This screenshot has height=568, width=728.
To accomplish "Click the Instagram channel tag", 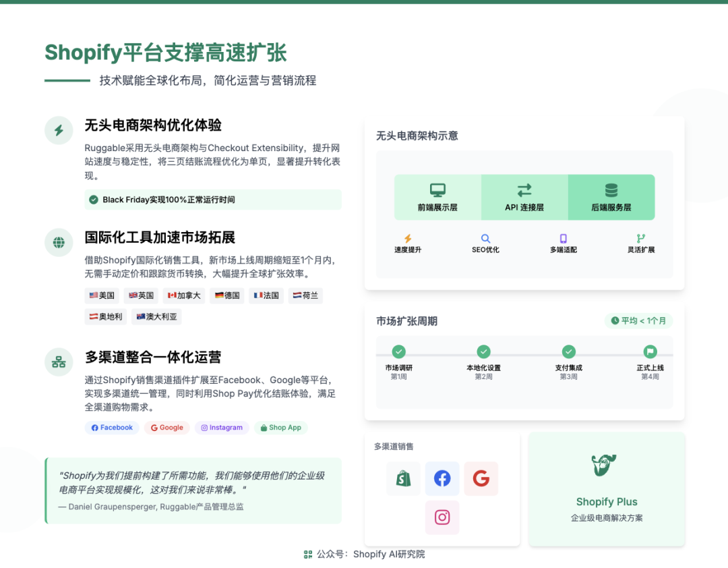I will coord(222,428).
